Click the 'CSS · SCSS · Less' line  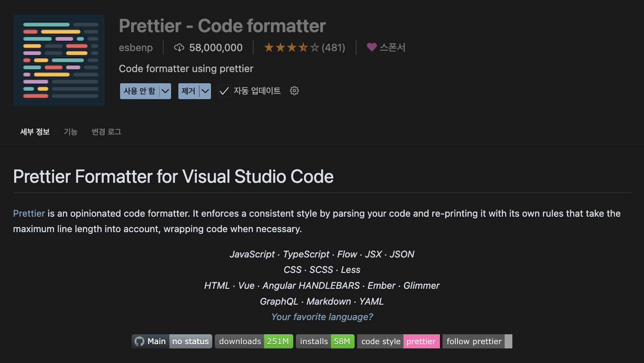pyautogui.click(x=322, y=270)
